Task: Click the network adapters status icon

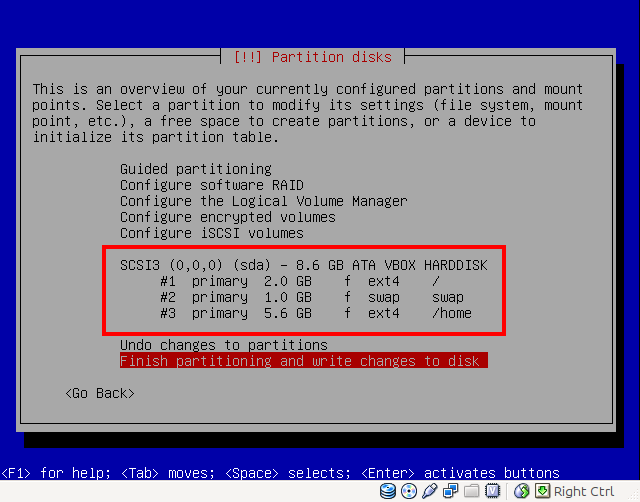Action: pyautogui.click(x=451, y=491)
